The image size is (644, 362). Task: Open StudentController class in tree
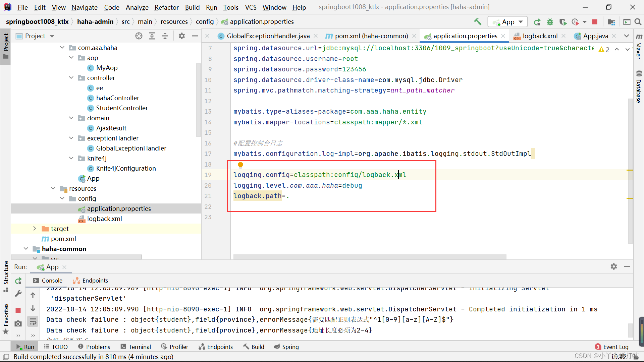click(x=122, y=108)
